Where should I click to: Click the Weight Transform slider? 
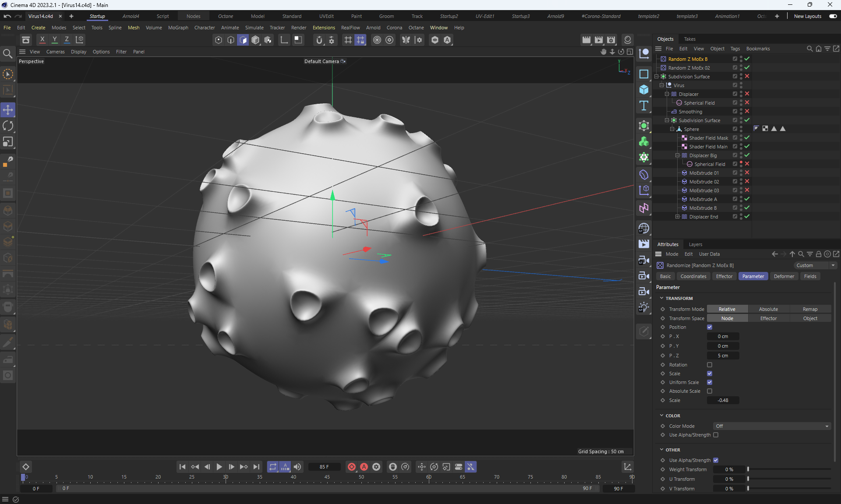pos(788,469)
